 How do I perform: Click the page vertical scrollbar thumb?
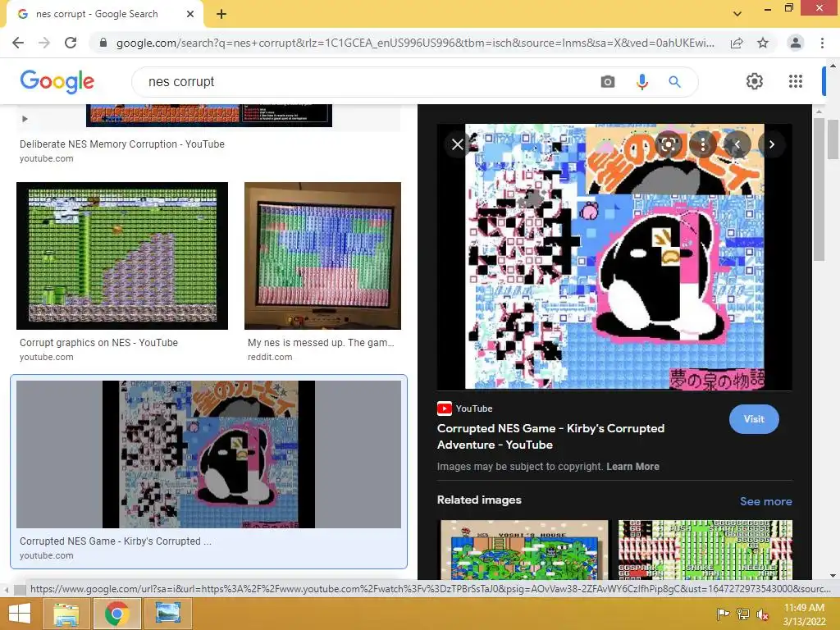[833, 139]
